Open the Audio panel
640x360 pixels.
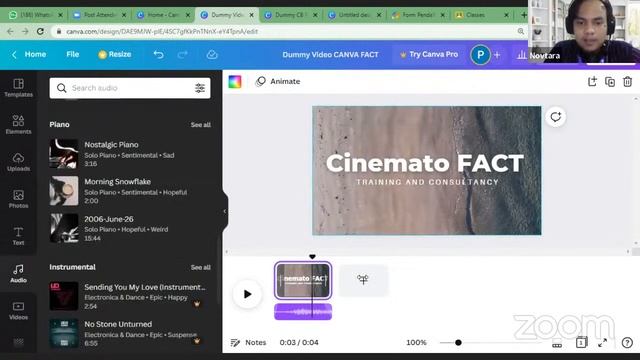(18, 273)
